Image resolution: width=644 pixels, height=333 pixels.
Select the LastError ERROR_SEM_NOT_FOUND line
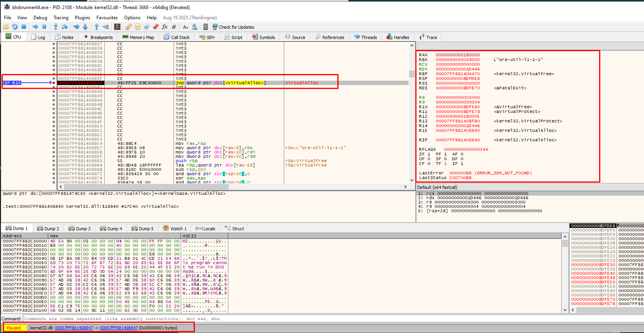475,173
